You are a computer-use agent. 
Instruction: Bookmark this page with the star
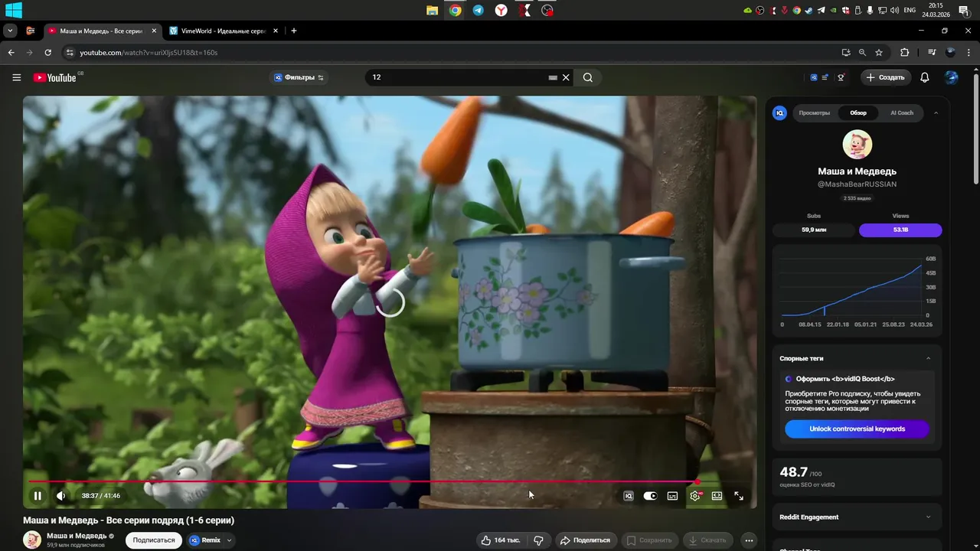click(x=879, y=53)
